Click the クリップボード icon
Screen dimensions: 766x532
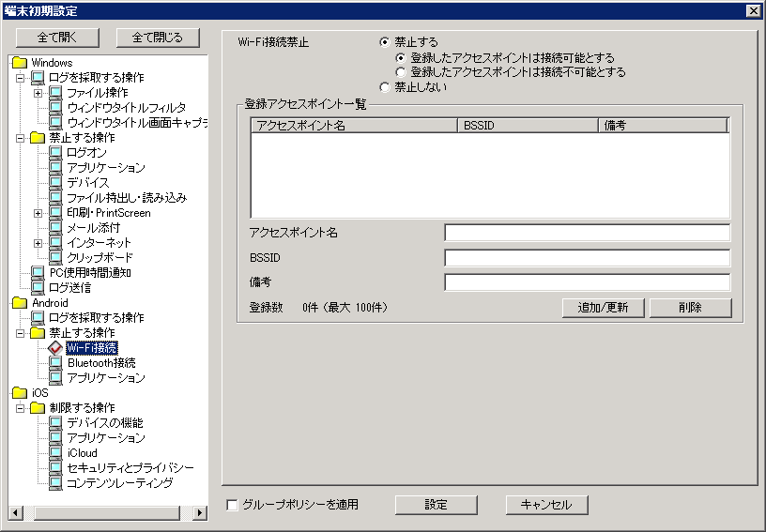point(55,258)
